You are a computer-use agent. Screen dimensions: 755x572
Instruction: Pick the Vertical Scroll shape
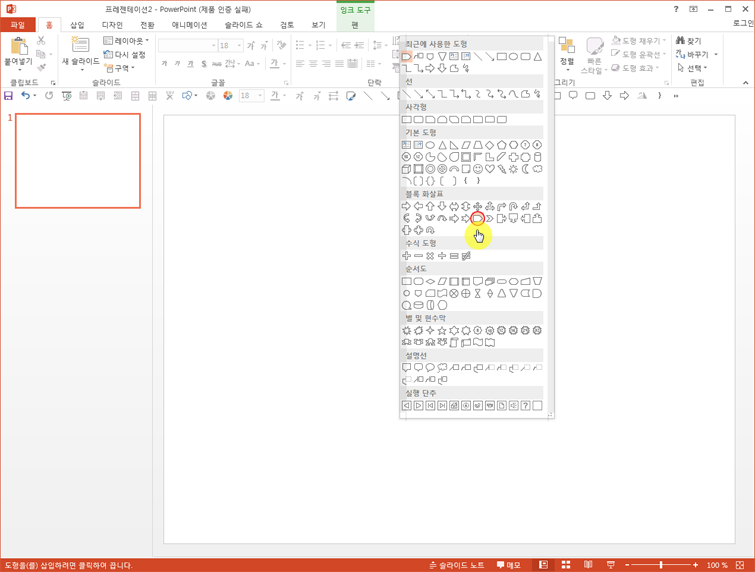(454, 343)
